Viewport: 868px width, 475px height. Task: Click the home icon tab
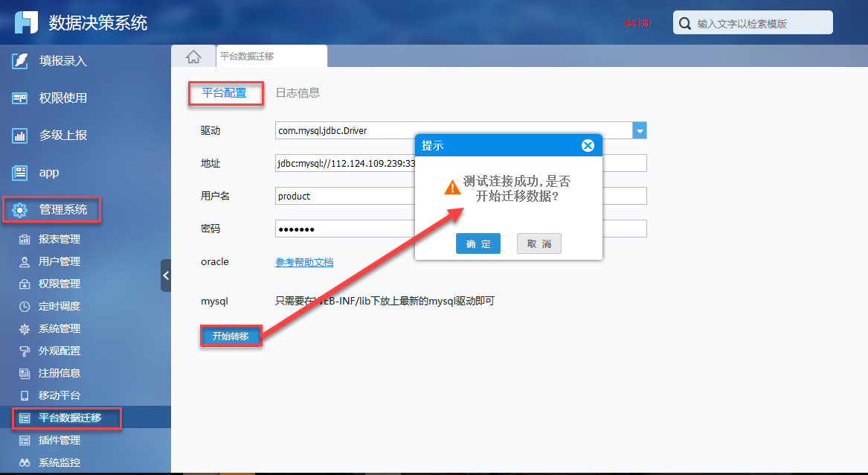(x=193, y=57)
